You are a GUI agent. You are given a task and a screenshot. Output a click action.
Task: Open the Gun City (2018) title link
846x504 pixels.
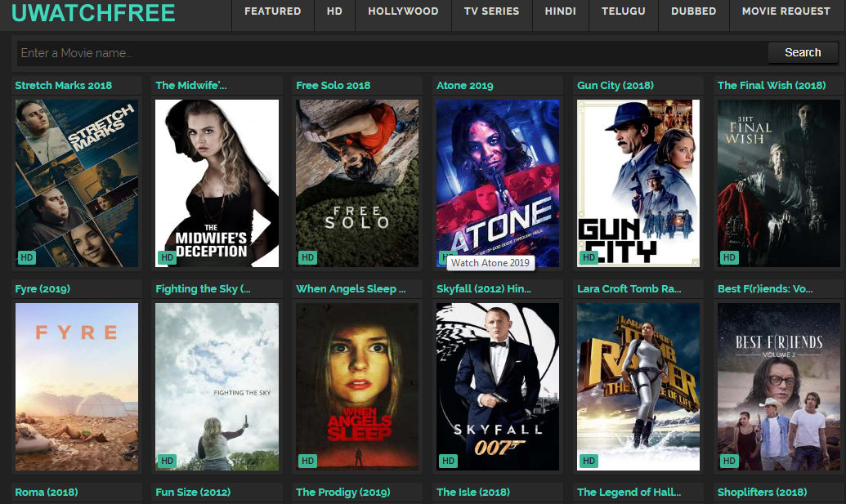tap(615, 85)
